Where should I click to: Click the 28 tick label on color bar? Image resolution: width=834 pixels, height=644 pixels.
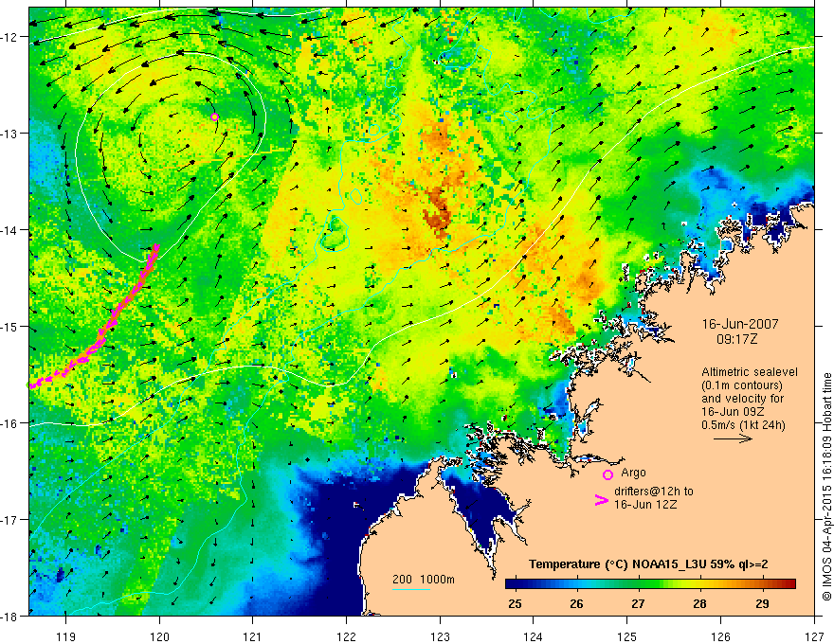coord(700,604)
